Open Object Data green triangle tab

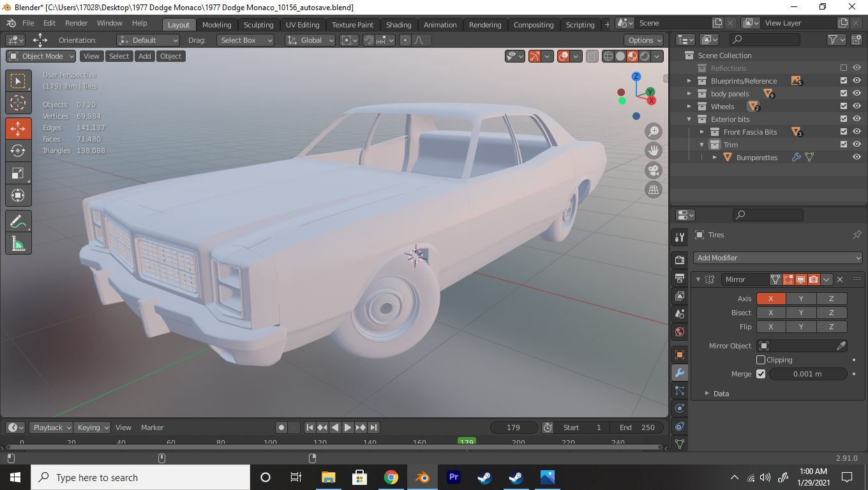click(679, 443)
